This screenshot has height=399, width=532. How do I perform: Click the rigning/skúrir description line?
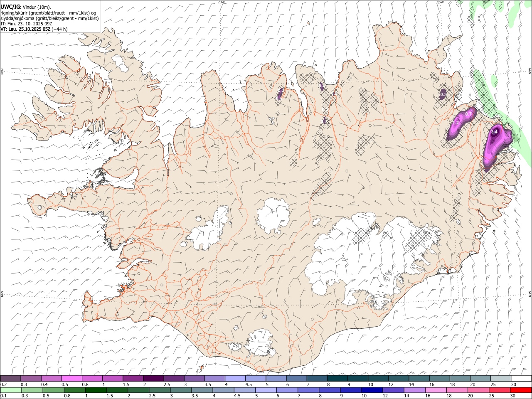click(48, 13)
